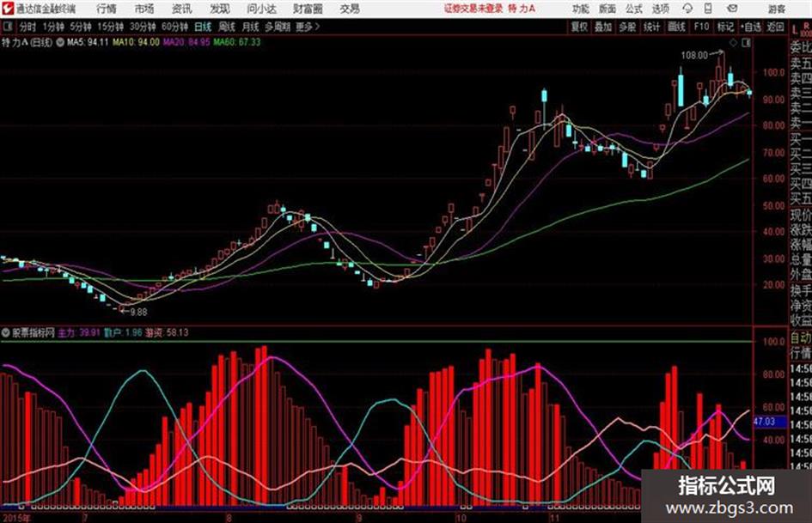Click the MA10: 94.00 value
812x523 pixels.
[137, 42]
